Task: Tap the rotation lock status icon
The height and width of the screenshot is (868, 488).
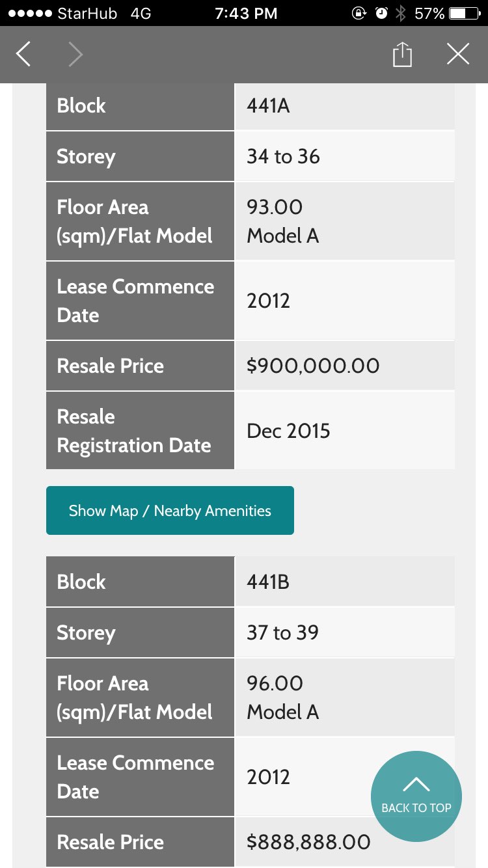Action: [x=359, y=13]
